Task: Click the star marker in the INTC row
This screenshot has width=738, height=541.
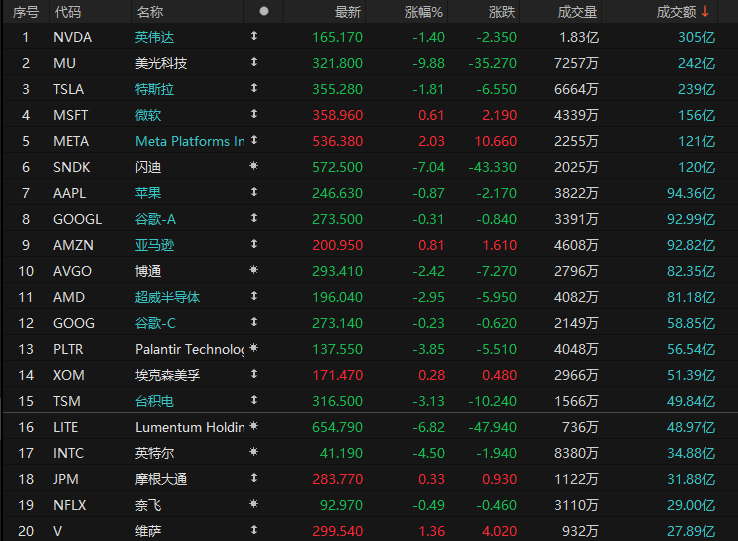Action: pyautogui.click(x=254, y=452)
